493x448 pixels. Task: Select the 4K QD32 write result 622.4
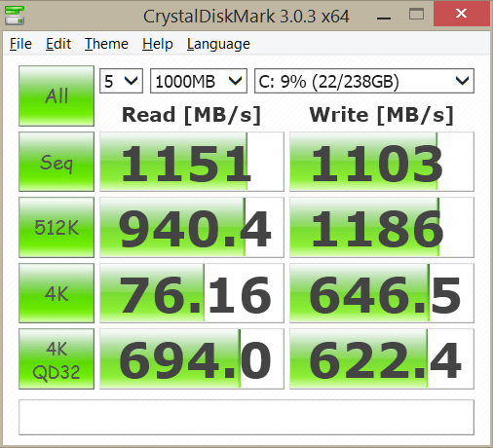(x=382, y=359)
